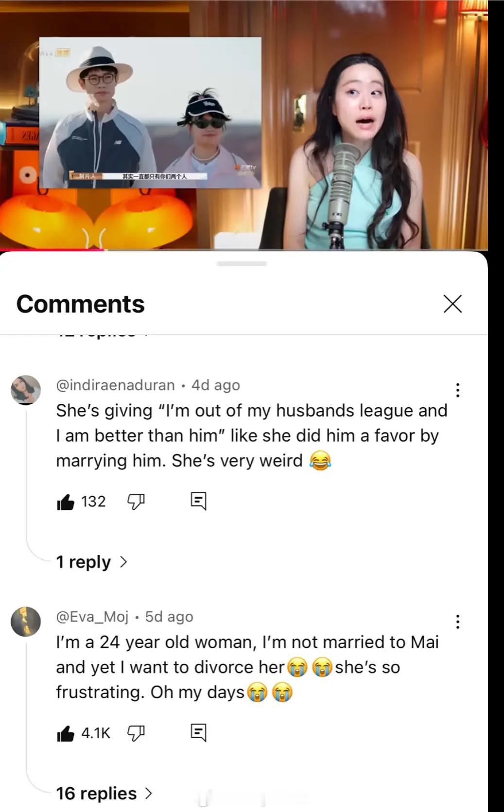The height and width of the screenshot is (812, 504).
Task: Tap the Comments panel header title
Action: pyautogui.click(x=80, y=304)
